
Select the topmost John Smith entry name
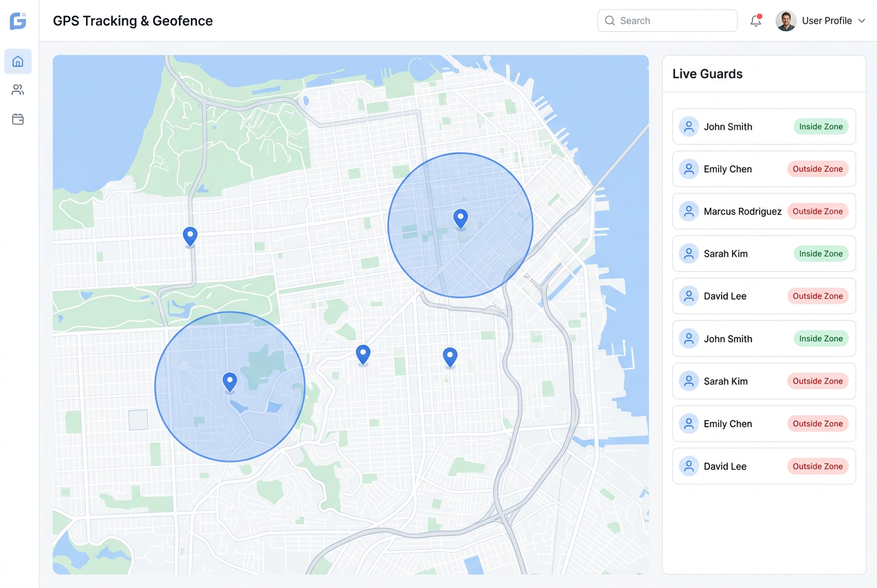coord(728,127)
